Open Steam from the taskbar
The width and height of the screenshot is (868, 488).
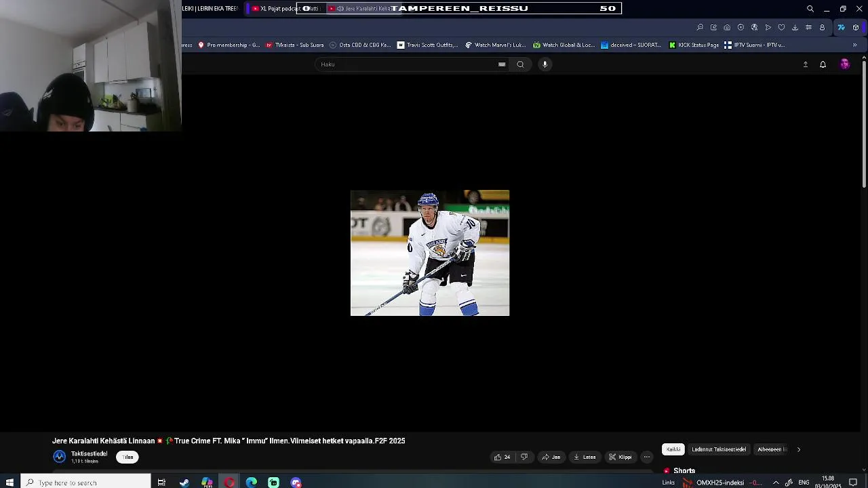coord(184,483)
